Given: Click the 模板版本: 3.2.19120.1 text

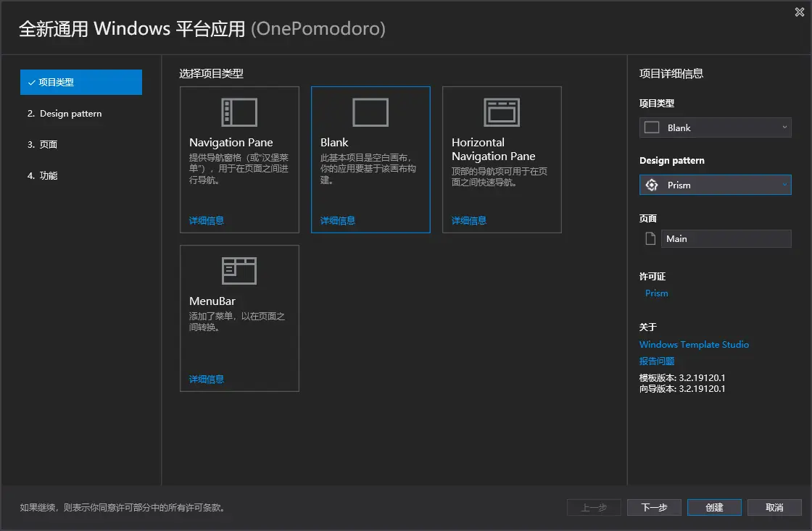Looking at the screenshot, I should click(682, 378).
